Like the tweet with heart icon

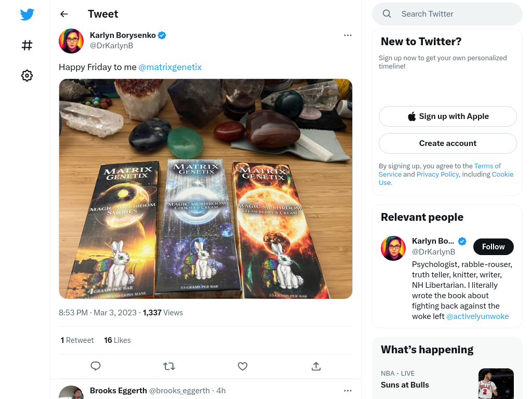coord(243,366)
